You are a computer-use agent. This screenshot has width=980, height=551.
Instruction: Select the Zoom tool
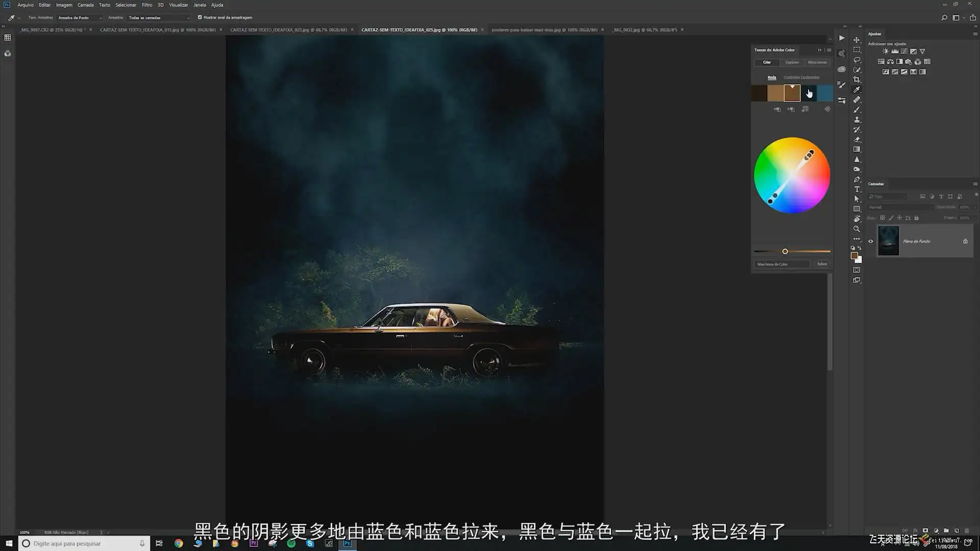pos(857,229)
